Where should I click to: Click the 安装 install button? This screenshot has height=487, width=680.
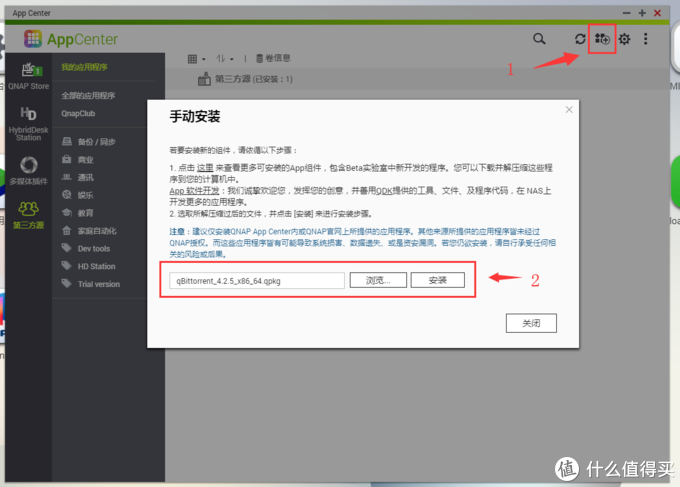pyautogui.click(x=438, y=280)
